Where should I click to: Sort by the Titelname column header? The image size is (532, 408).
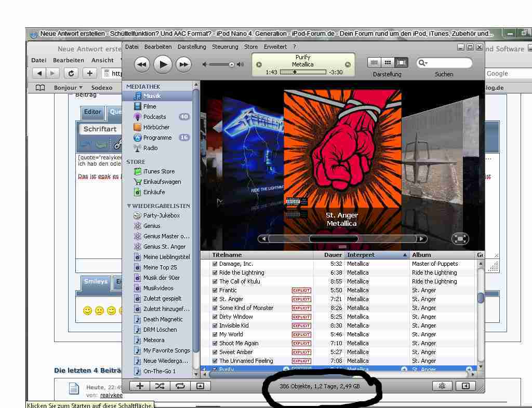pyautogui.click(x=261, y=255)
